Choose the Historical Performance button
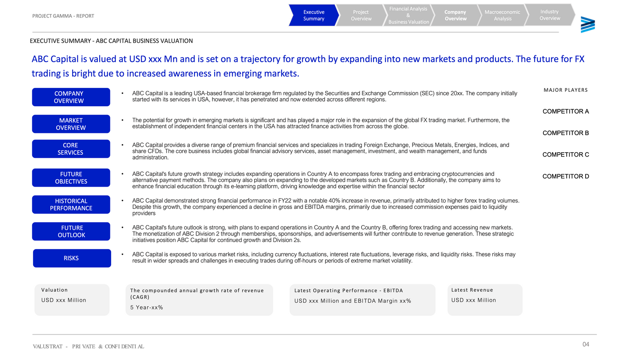This screenshot has height=362, width=644. pos(71,205)
